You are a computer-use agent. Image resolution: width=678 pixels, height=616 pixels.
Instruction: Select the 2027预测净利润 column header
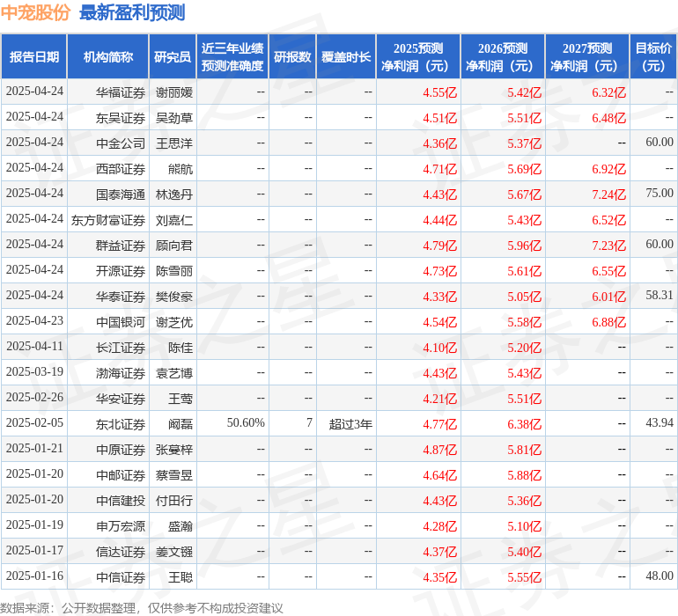(587, 56)
